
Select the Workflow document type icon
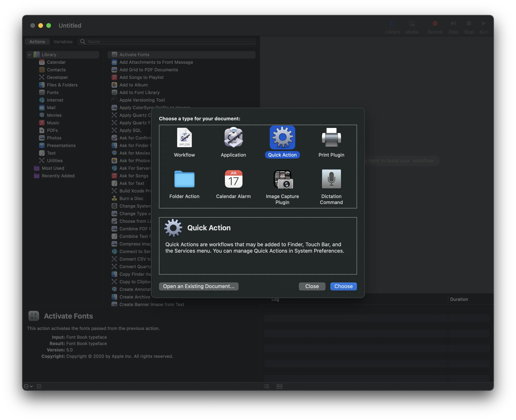[x=184, y=138]
